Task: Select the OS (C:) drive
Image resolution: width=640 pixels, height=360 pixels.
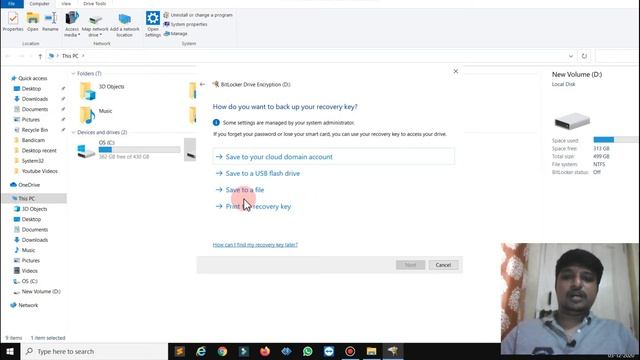Action: (129, 149)
